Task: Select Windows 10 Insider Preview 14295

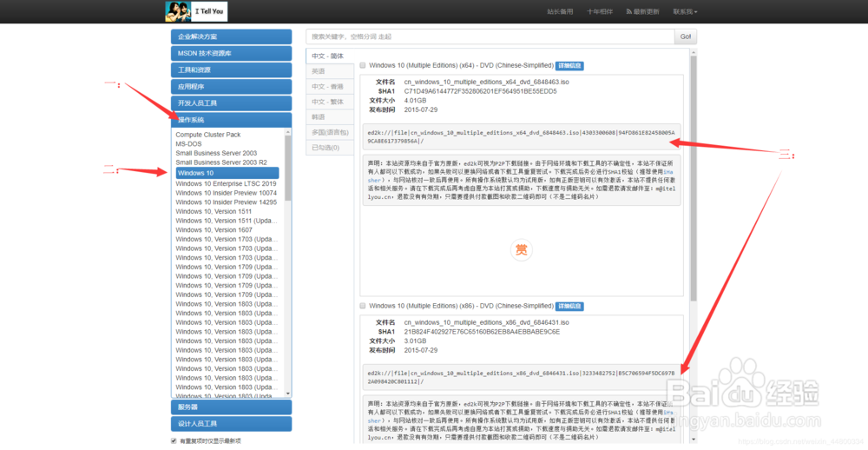Action: pos(227,202)
